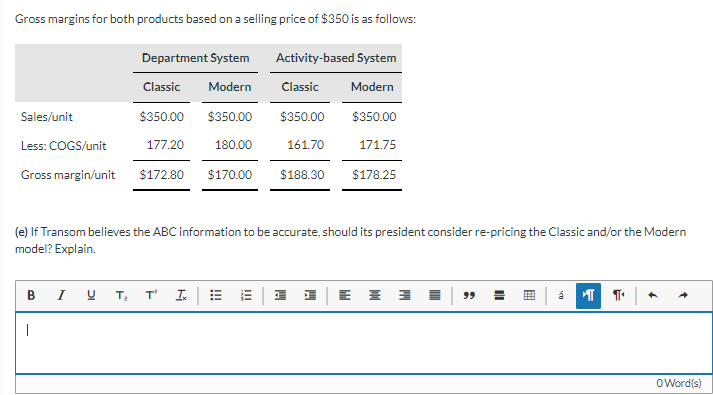Insert a bulleted list
The width and height of the screenshot is (713, 395).
point(216,295)
